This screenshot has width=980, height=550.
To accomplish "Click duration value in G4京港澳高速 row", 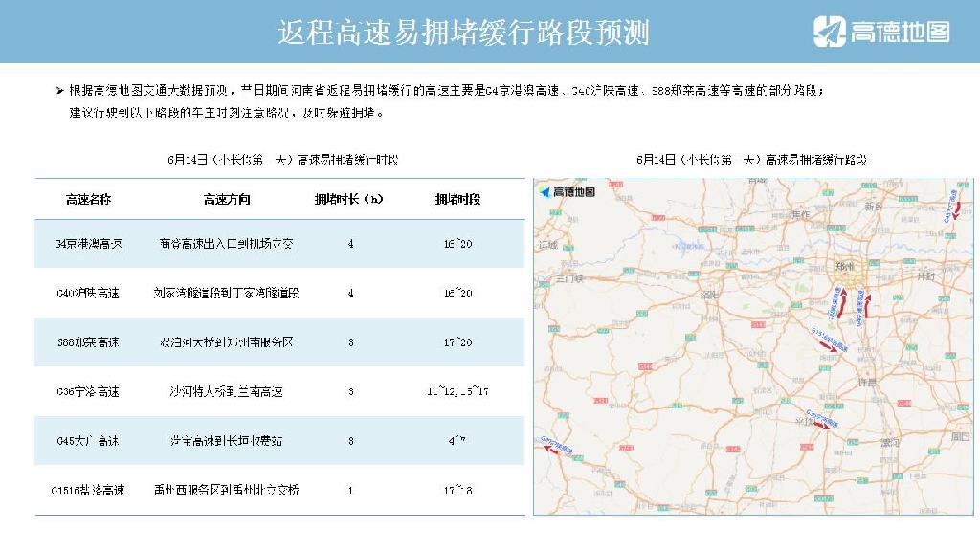I will point(350,244).
